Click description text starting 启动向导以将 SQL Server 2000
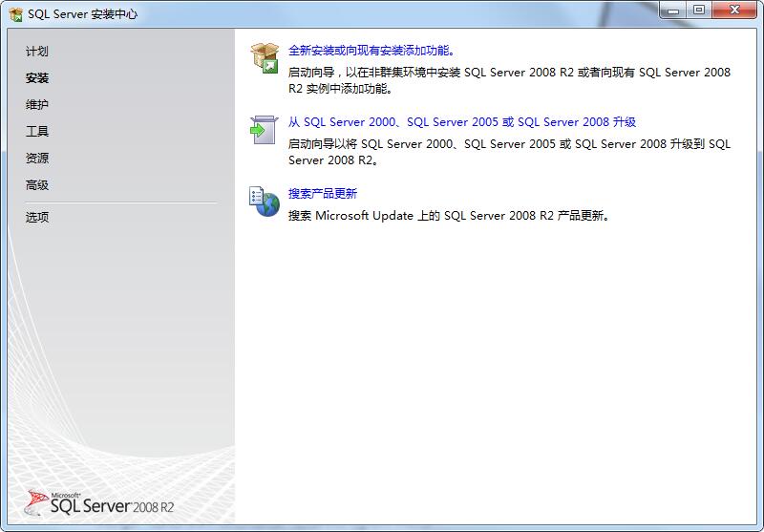764x532 pixels. click(509, 152)
